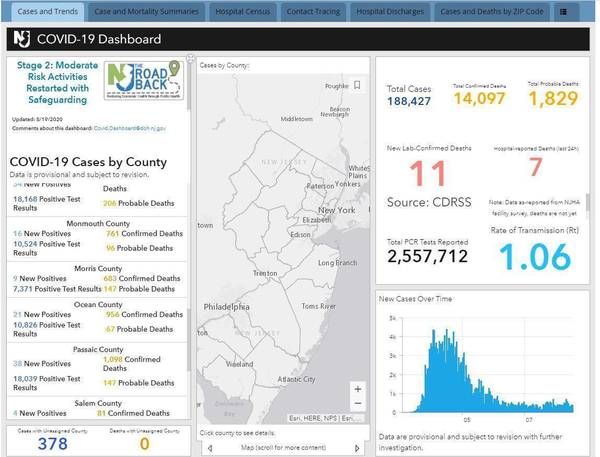Click Ocean County entry in the list
The width and height of the screenshot is (600, 457).
[x=98, y=304]
